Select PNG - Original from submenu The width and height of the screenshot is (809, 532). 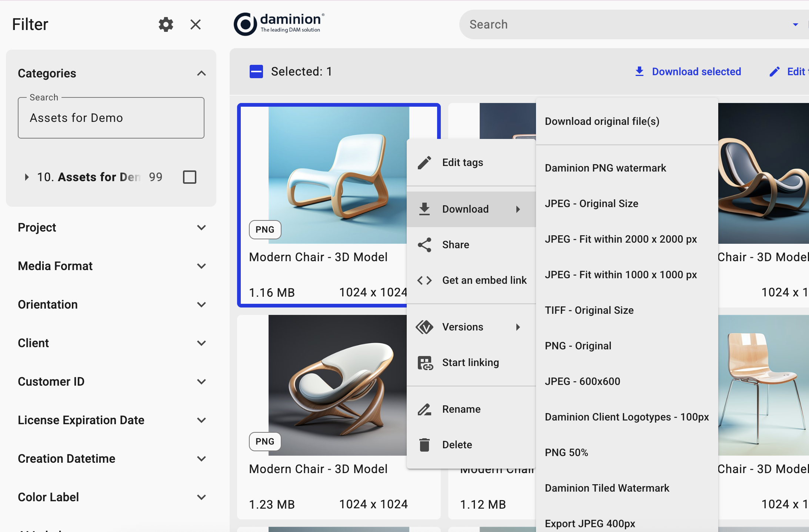pyautogui.click(x=578, y=346)
